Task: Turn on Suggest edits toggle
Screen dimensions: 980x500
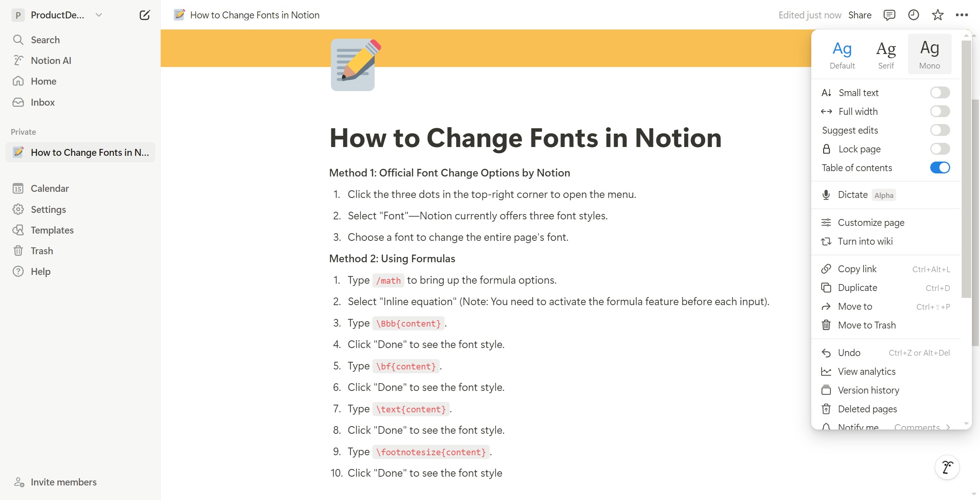Action: [x=940, y=130]
